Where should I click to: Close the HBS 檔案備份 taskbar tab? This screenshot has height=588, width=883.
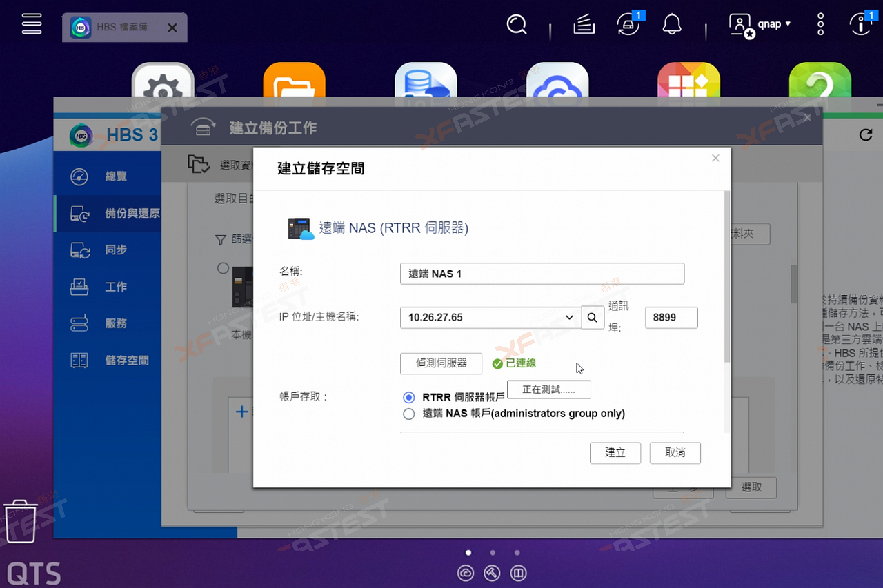coord(172,28)
